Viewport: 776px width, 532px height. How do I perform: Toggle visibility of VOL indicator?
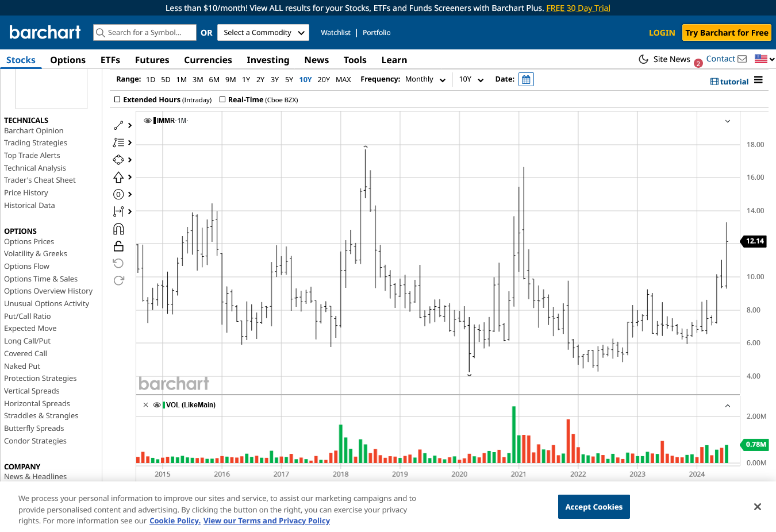click(157, 405)
